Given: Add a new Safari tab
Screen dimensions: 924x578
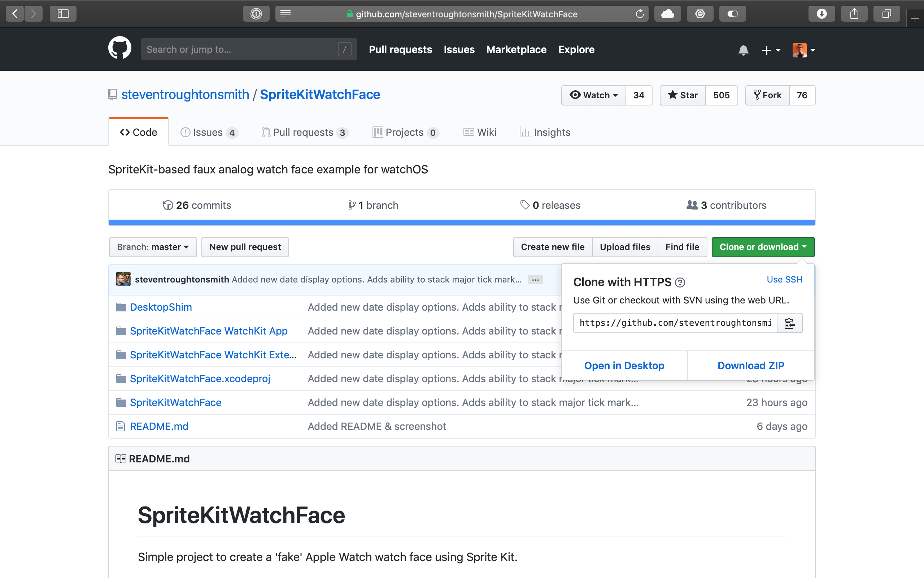Looking at the screenshot, I should pos(915,18).
